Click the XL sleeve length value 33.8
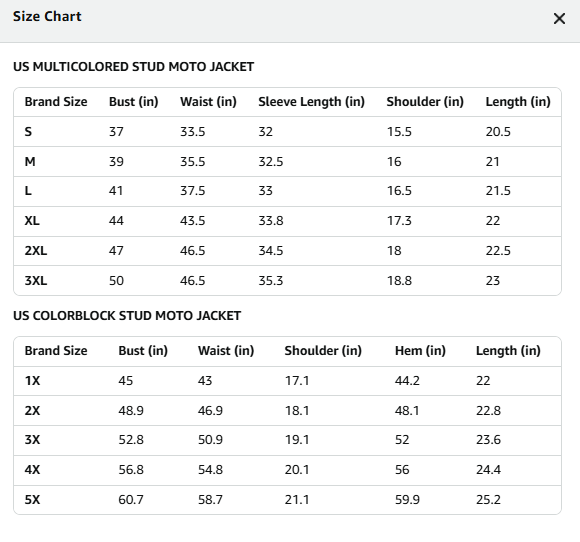Viewport: 580px width, 542px height. 271,221
